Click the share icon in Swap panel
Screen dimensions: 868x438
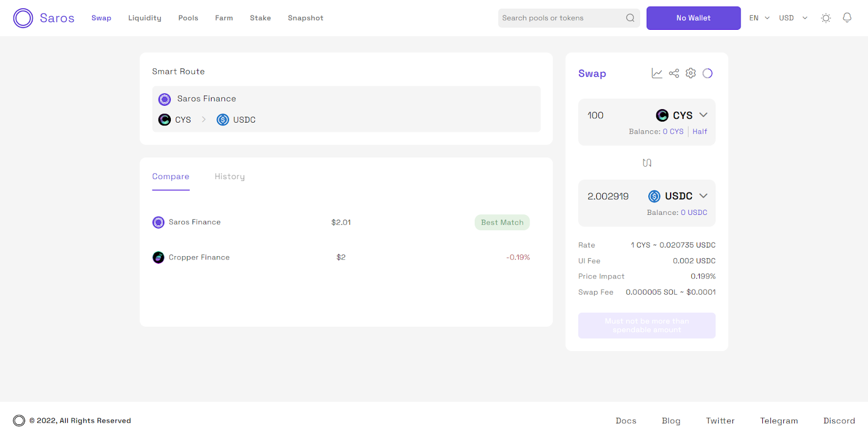coord(674,73)
